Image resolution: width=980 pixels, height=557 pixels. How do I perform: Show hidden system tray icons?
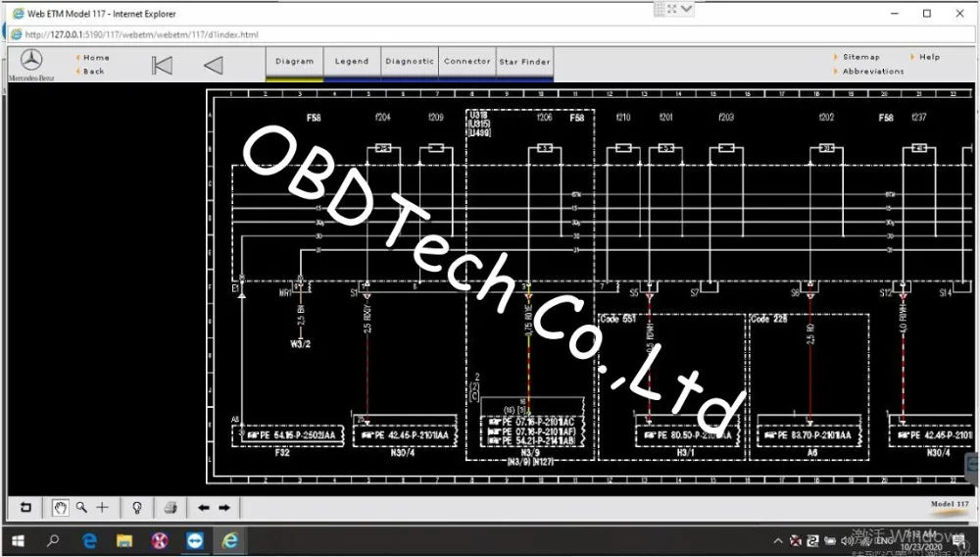tap(778, 541)
